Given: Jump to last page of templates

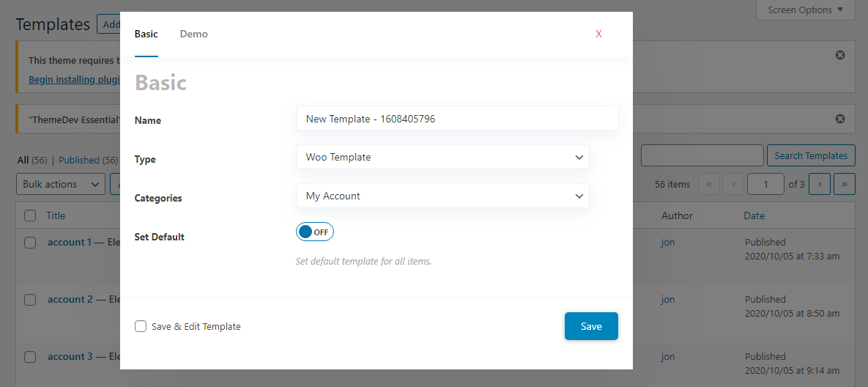Looking at the screenshot, I should 845,185.
